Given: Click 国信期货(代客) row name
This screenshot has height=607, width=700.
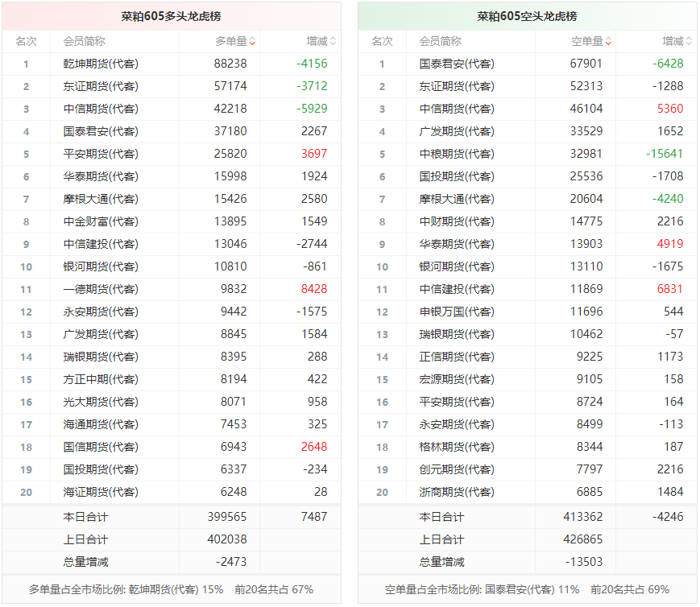Looking at the screenshot, I should pos(101,447).
